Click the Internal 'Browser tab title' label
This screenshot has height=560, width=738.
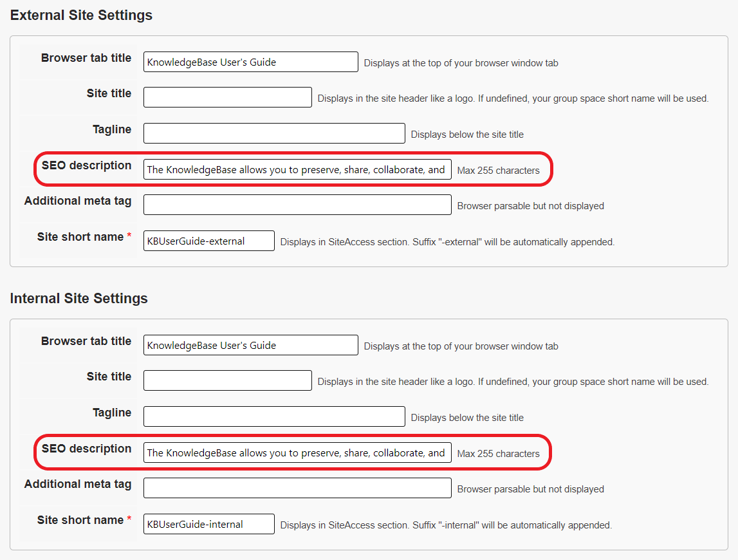[x=86, y=341]
